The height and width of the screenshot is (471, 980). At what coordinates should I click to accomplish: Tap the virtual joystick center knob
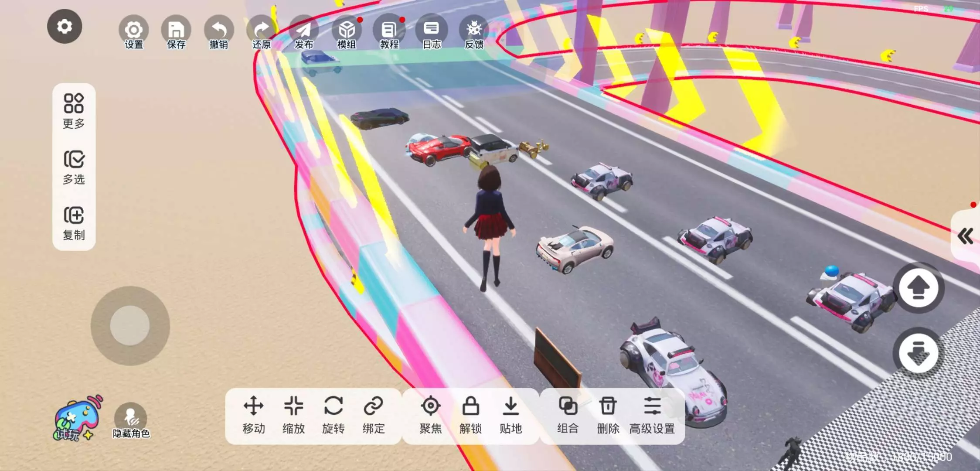[130, 325]
